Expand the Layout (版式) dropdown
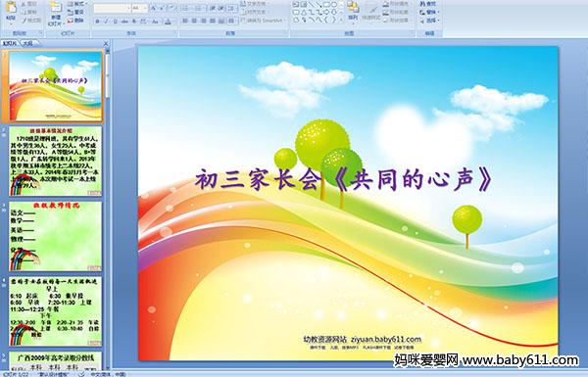588x377 pixels. click(x=77, y=4)
